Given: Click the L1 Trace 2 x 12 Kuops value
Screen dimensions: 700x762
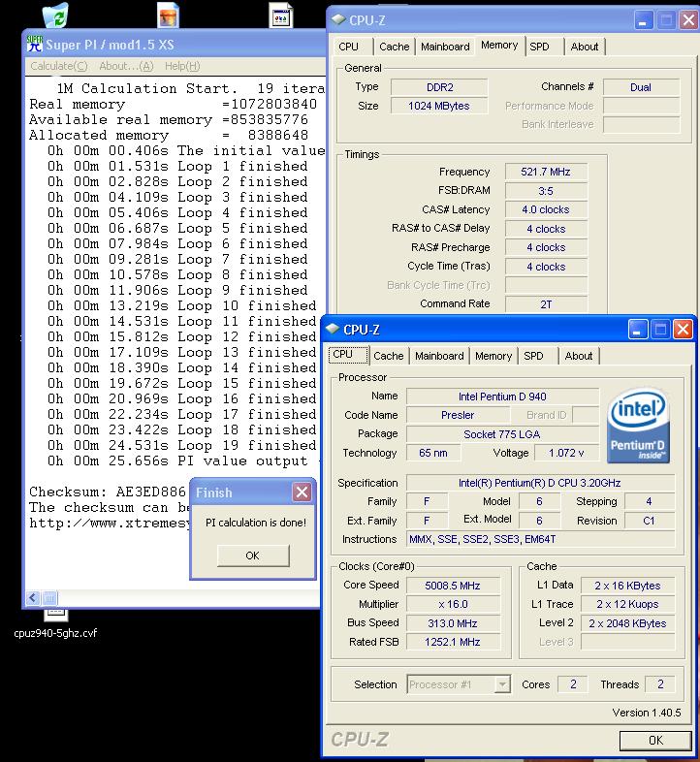Looking at the screenshot, I should tap(627, 604).
